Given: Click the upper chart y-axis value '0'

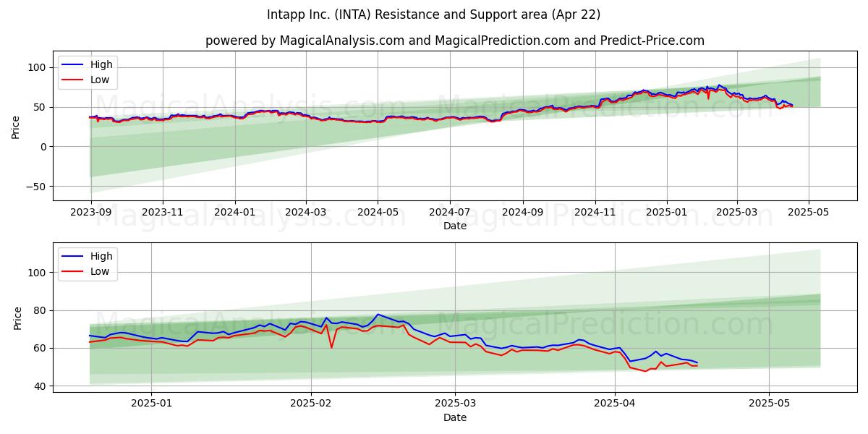Looking at the screenshot, I should pos(43,147).
